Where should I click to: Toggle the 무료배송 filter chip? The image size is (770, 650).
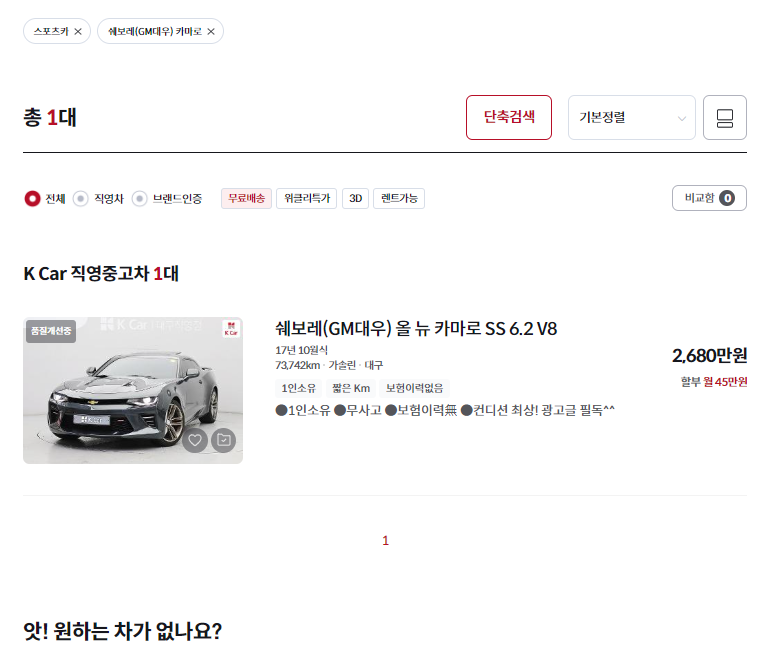pyautogui.click(x=246, y=198)
